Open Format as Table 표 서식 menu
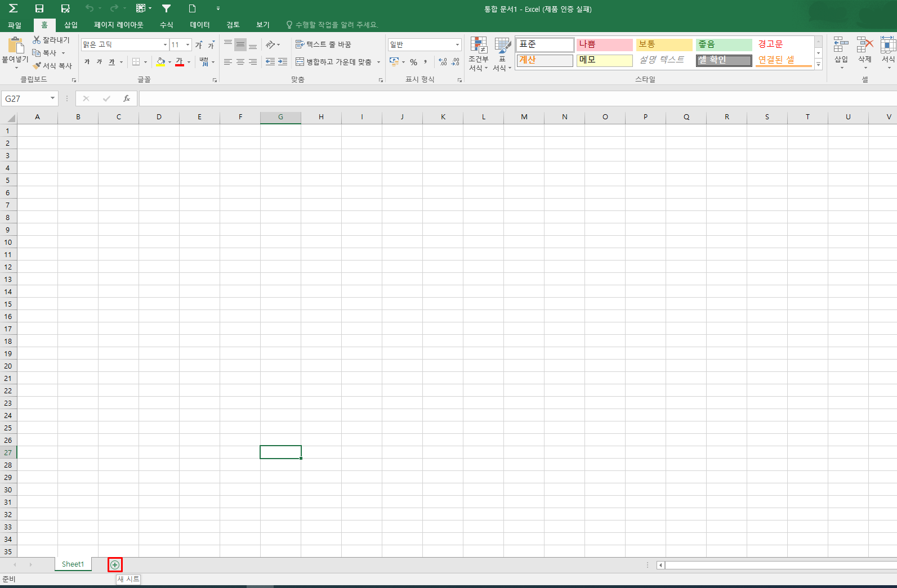Viewport: 897px width, 588px height. 502,55
